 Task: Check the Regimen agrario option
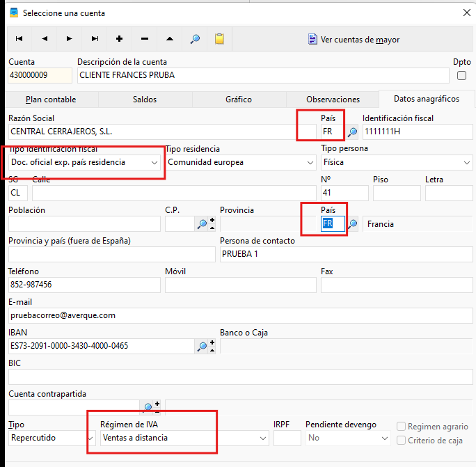(x=401, y=427)
